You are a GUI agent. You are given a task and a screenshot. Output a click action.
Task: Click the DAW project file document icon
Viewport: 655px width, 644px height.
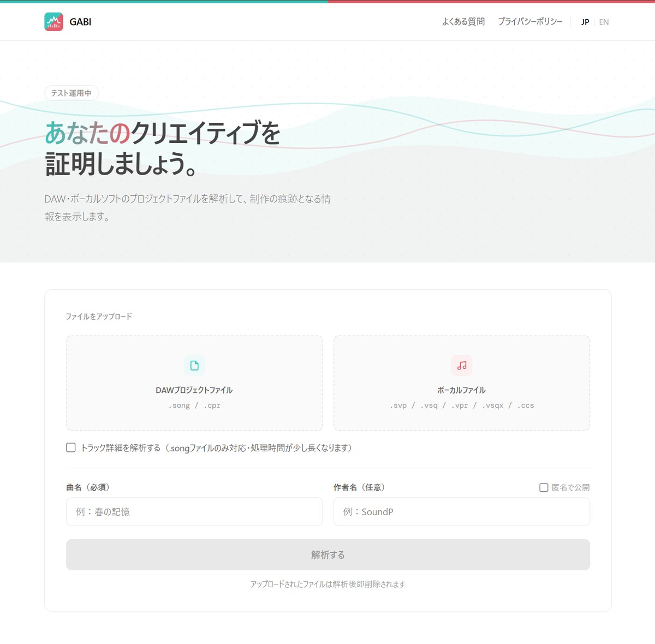194,366
